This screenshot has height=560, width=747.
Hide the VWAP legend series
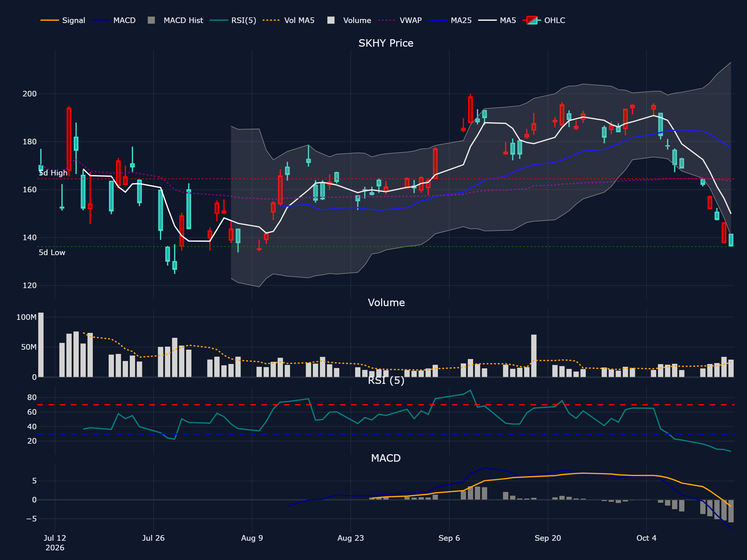click(400, 20)
